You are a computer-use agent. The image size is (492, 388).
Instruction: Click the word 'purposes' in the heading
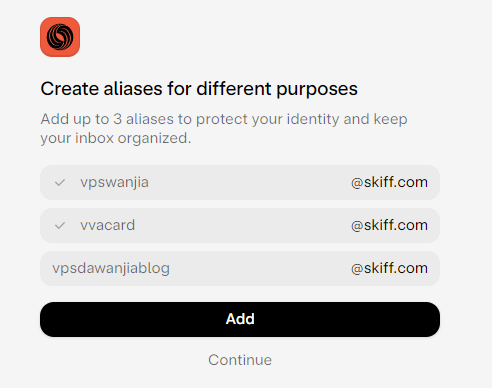pos(317,90)
